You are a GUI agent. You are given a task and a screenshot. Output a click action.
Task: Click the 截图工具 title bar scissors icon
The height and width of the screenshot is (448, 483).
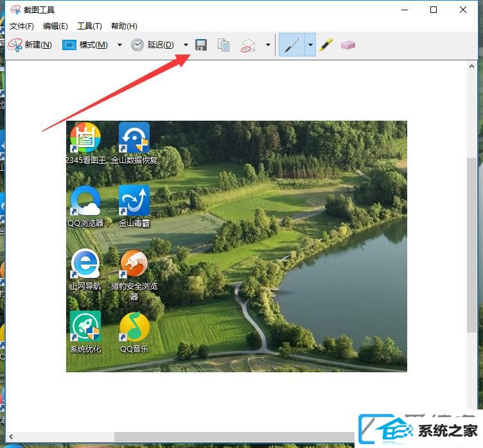coord(15,10)
